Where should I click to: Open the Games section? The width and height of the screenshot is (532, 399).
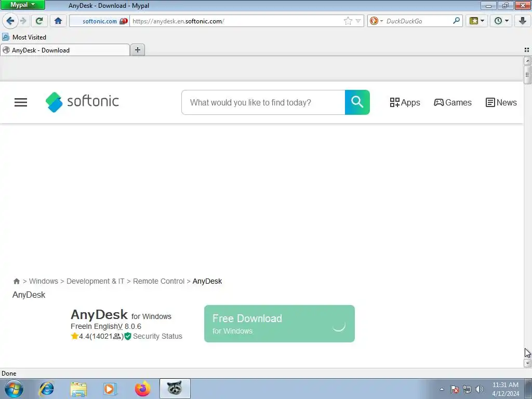pos(453,102)
